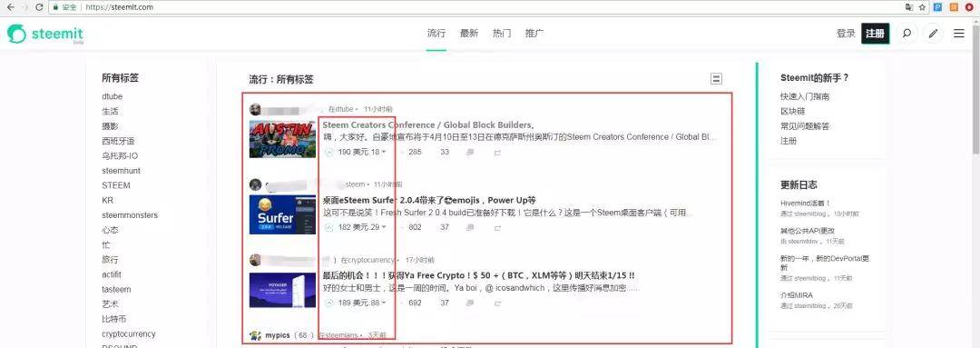Switch to the 推广 tab
The image size is (980, 348).
coord(534,34)
